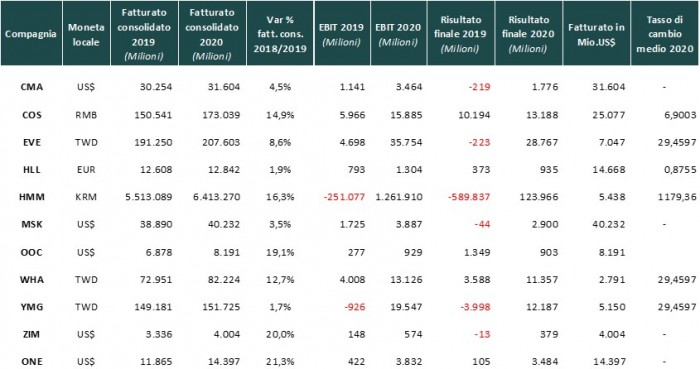Select Var % fatt. cons. header
This screenshot has width=700, height=369.
pos(280,33)
